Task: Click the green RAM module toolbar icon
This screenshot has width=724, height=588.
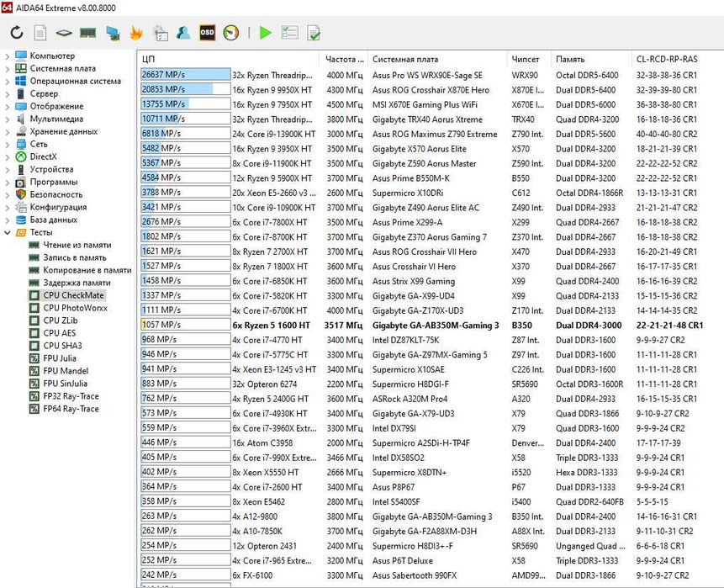Action: (x=87, y=33)
